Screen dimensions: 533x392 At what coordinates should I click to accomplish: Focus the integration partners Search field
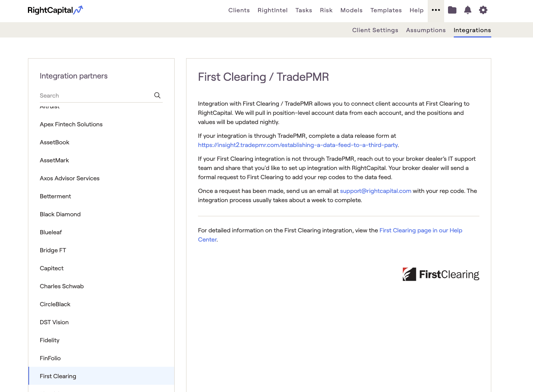95,96
